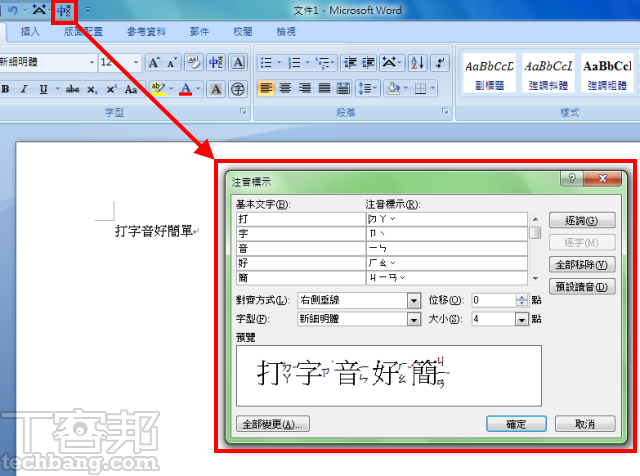Open font dropdown in Phonetic Guide dialog
This screenshot has height=476, width=640.
click(414, 319)
